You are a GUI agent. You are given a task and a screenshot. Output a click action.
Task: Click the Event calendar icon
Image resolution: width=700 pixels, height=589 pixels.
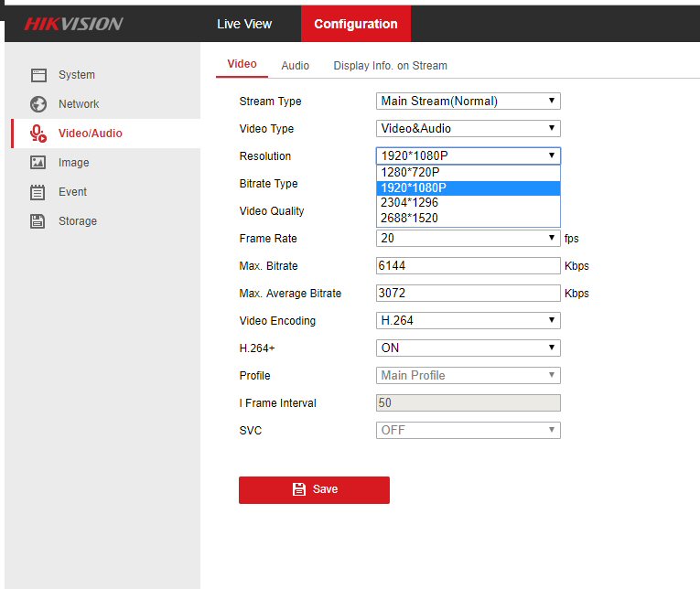[x=38, y=192]
